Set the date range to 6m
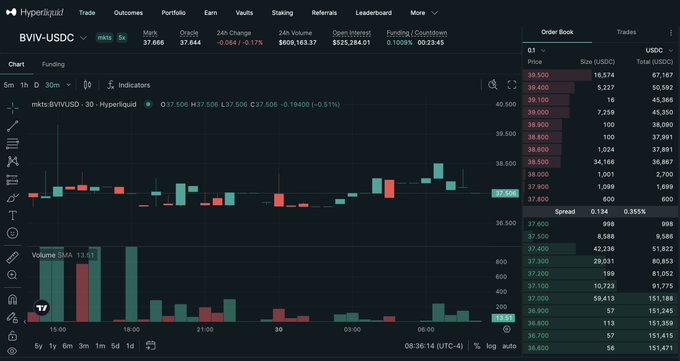The width and height of the screenshot is (680, 361). coord(68,346)
